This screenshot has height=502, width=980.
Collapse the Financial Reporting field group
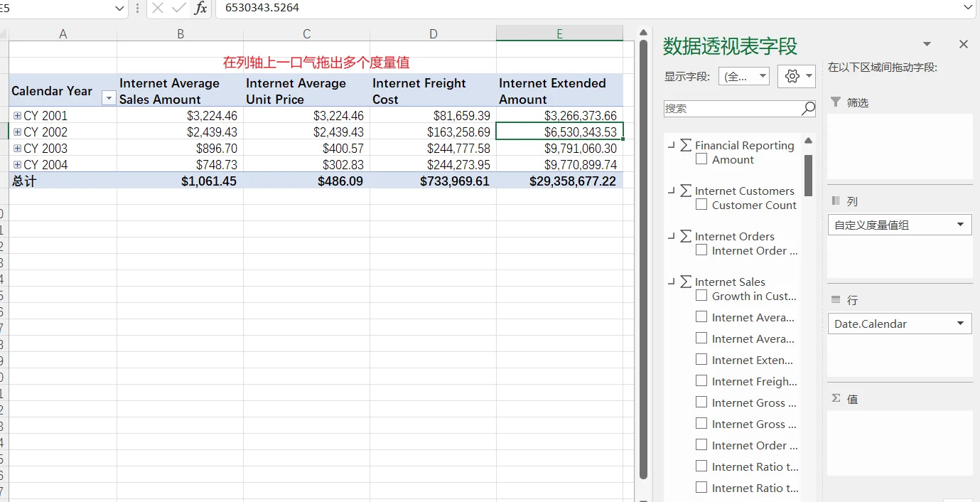672,145
